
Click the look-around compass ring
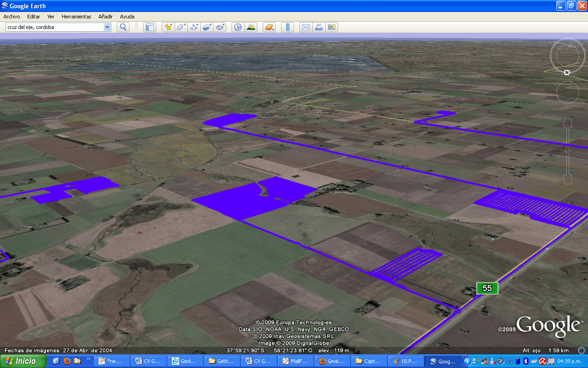click(567, 55)
